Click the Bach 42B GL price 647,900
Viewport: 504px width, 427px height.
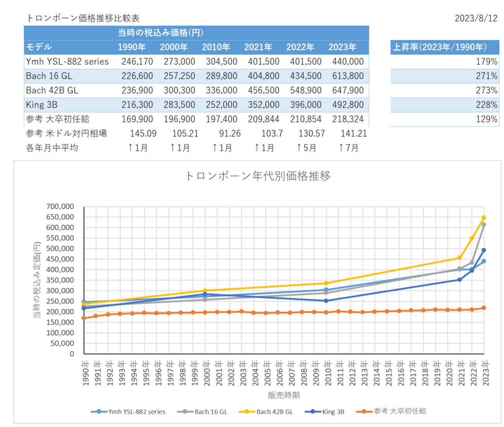(x=348, y=90)
